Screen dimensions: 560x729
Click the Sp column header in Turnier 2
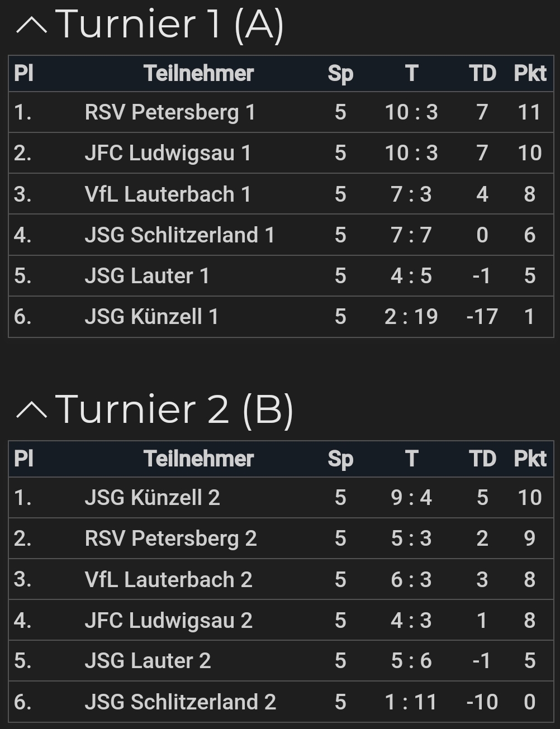click(x=340, y=459)
